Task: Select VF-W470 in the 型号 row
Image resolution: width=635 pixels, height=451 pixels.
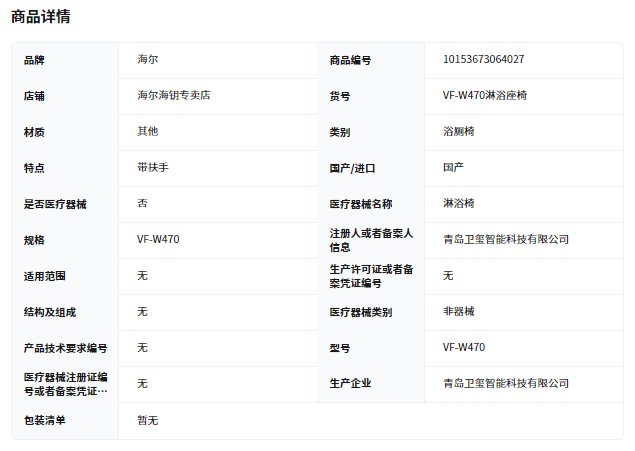Action: pos(464,348)
